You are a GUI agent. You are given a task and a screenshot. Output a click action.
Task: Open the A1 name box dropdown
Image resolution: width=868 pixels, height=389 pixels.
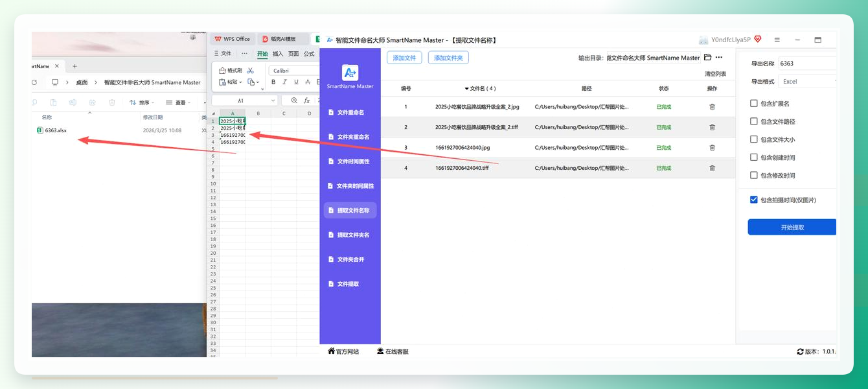[271, 100]
